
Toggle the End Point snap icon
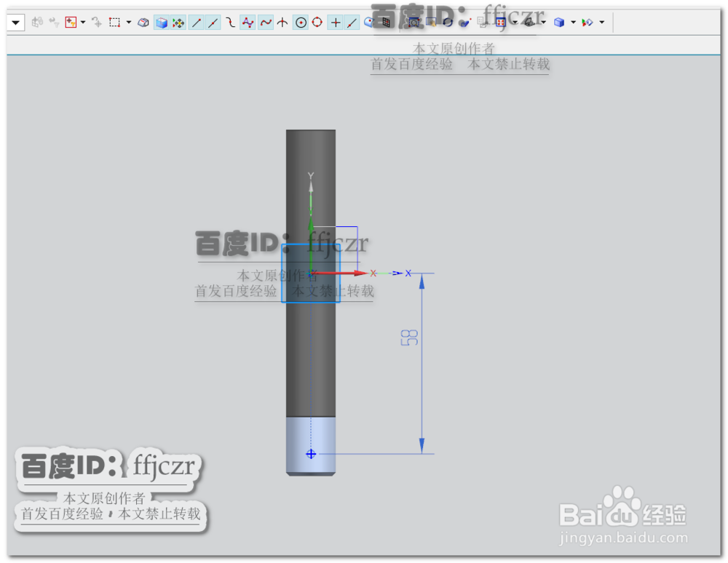pyautogui.click(x=197, y=23)
